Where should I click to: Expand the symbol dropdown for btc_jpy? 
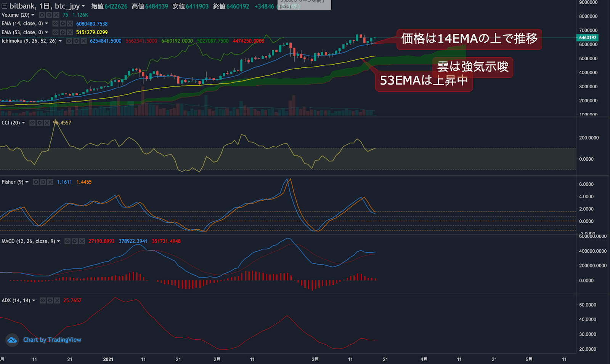pos(83,6)
